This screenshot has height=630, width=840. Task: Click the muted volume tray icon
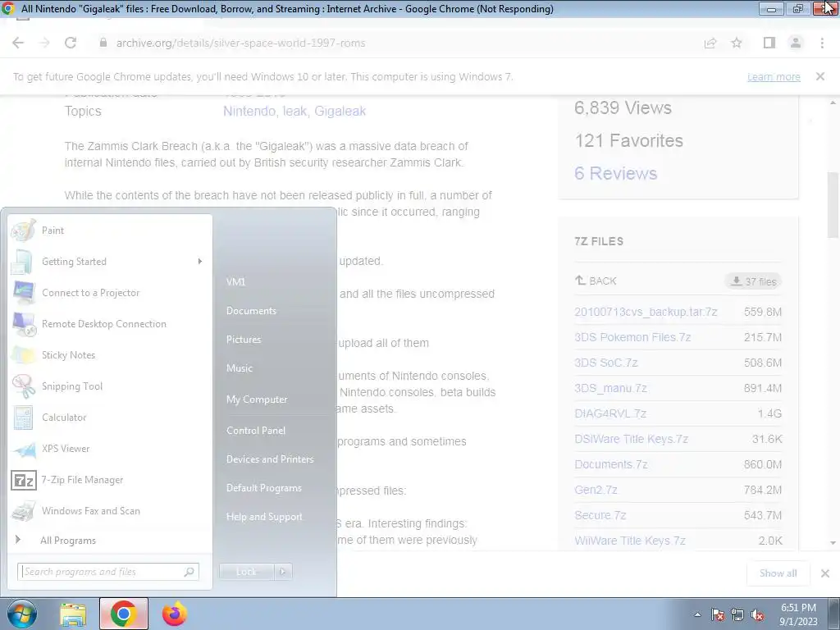(757, 614)
